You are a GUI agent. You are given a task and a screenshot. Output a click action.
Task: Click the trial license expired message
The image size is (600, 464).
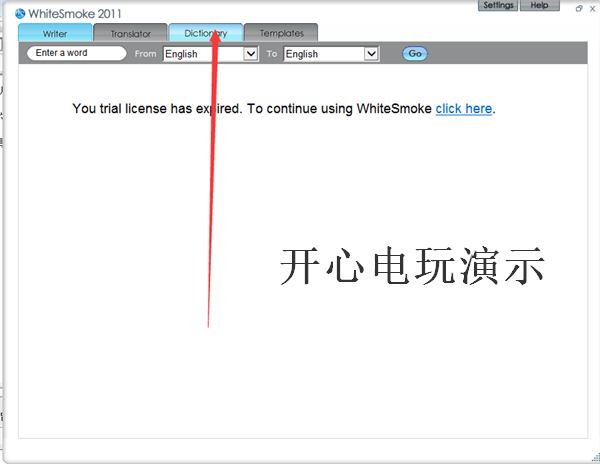click(284, 109)
